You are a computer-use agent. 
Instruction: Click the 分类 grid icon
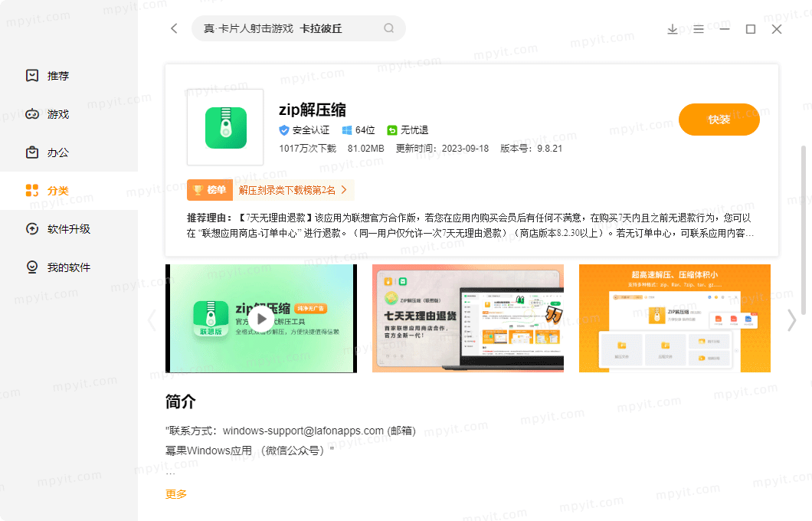point(32,191)
